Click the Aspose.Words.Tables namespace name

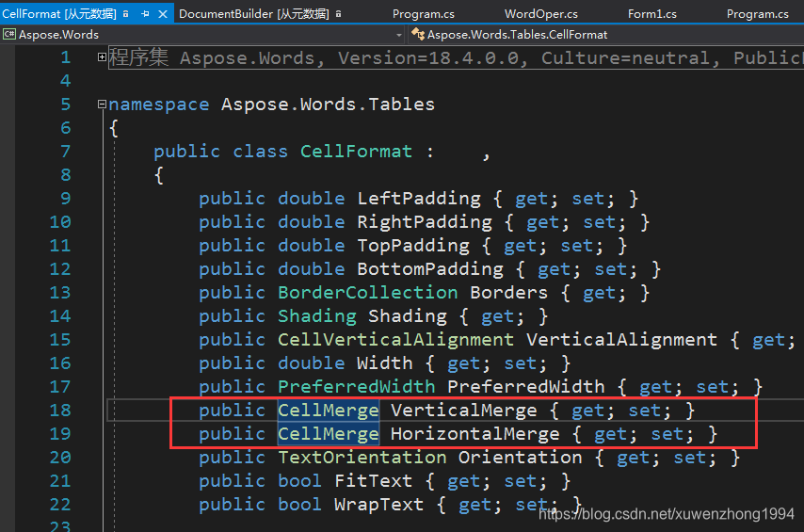coord(328,105)
